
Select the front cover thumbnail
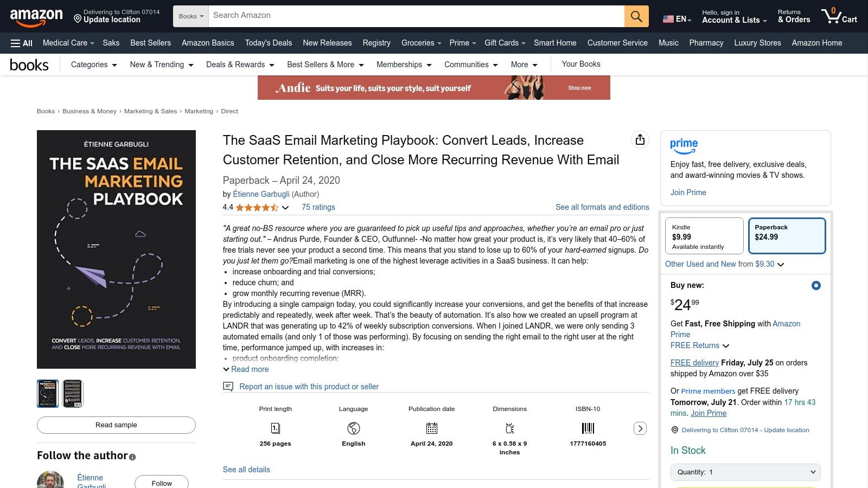tap(48, 394)
